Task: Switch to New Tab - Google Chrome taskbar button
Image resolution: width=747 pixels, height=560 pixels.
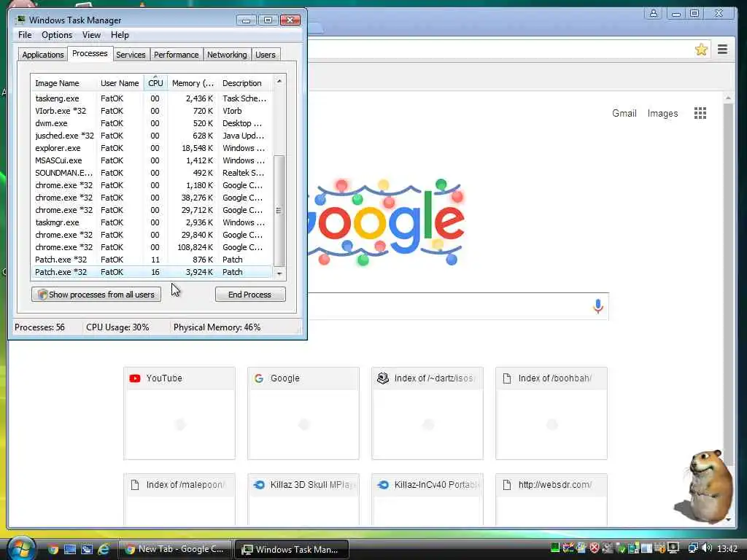Action: point(174,549)
